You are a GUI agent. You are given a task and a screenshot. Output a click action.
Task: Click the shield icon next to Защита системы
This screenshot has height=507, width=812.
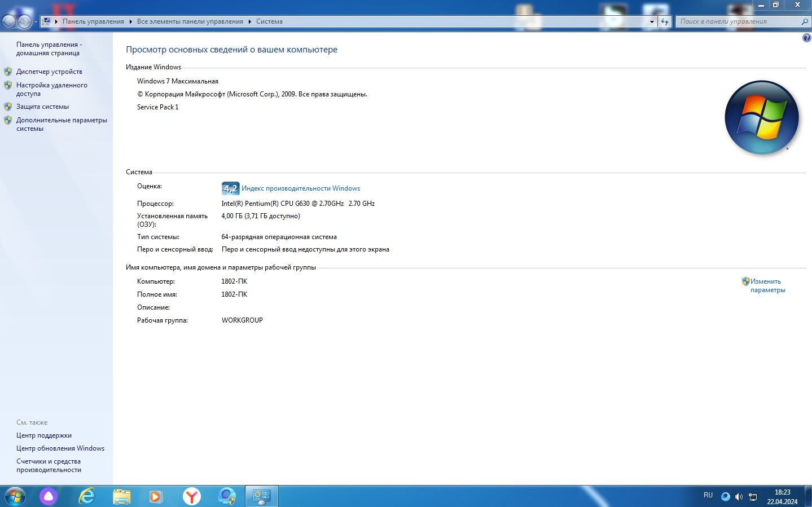[8, 107]
